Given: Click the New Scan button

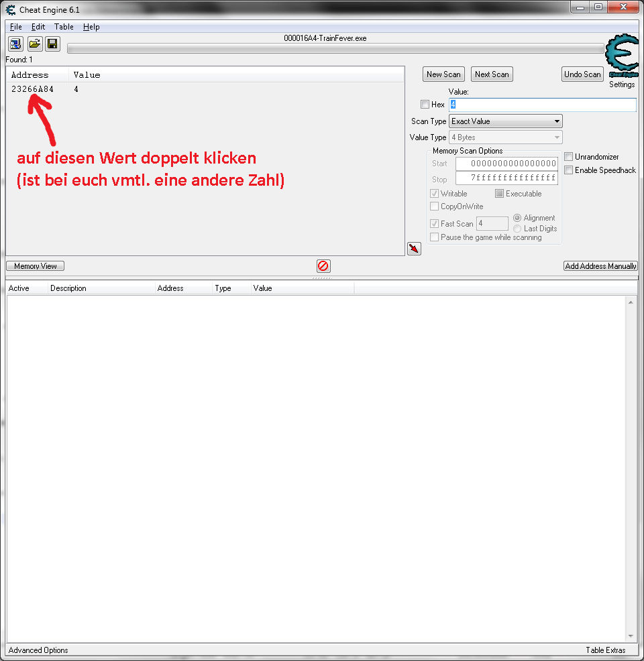Looking at the screenshot, I should tap(443, 74).
